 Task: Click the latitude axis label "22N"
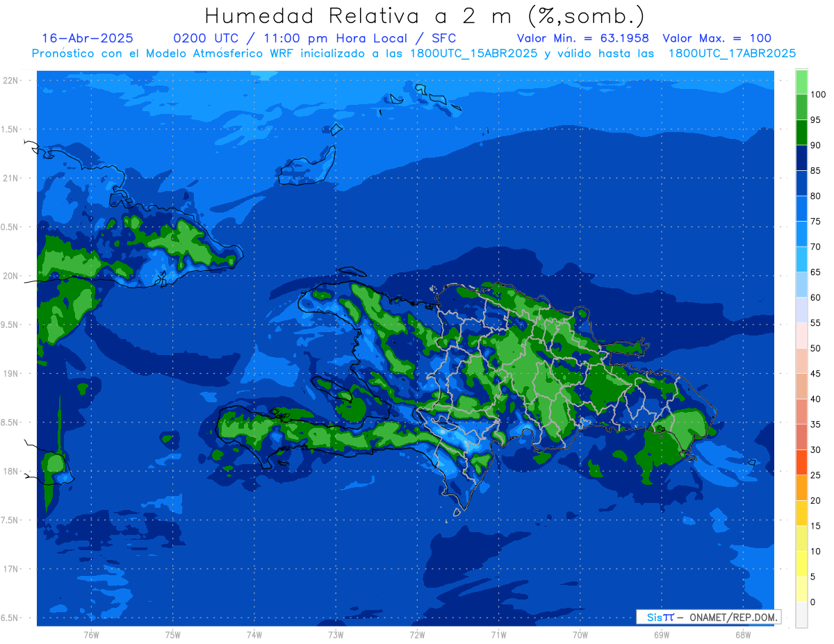pyautogui.click(x=10, y=80)
